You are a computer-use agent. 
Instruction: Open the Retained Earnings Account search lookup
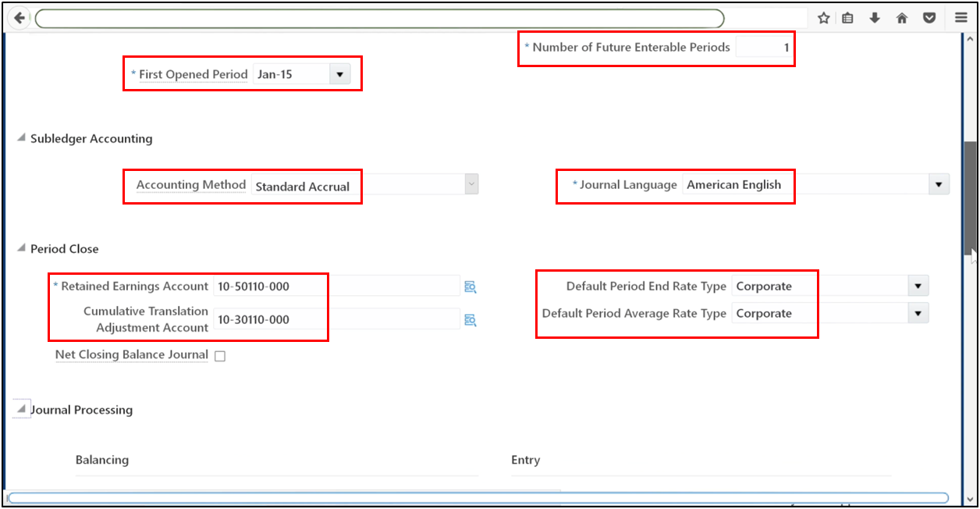click(470, 287)
